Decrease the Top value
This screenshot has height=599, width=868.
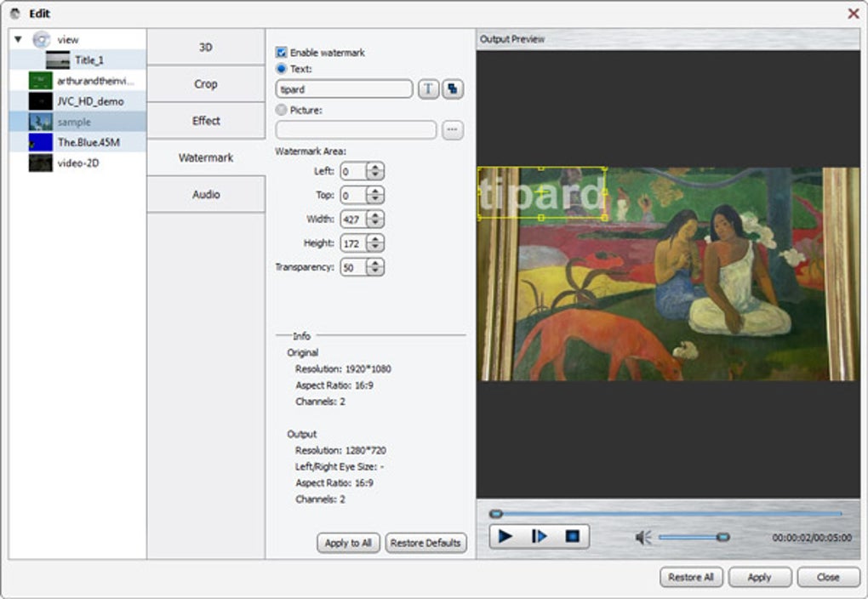(x=375, y=199)
